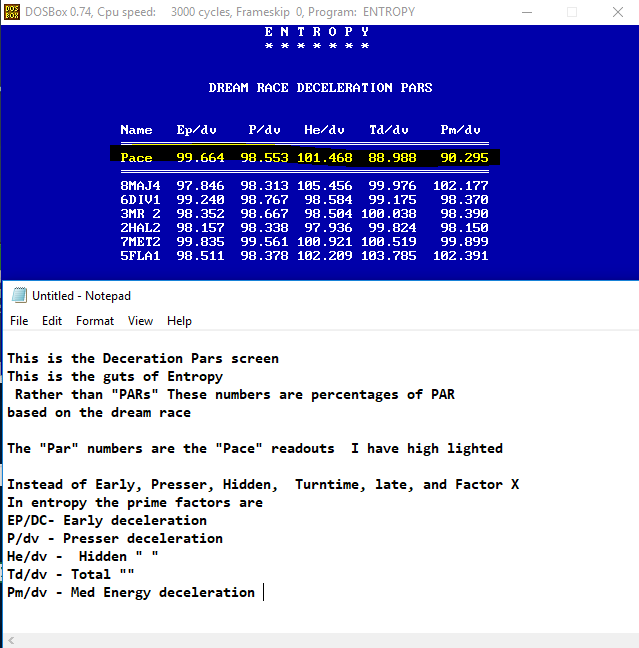Click the 2HAL2 row name
Image resolution: width=639 pixels, height=648 pixels.
pyautogui.click(x=140, y=228)
